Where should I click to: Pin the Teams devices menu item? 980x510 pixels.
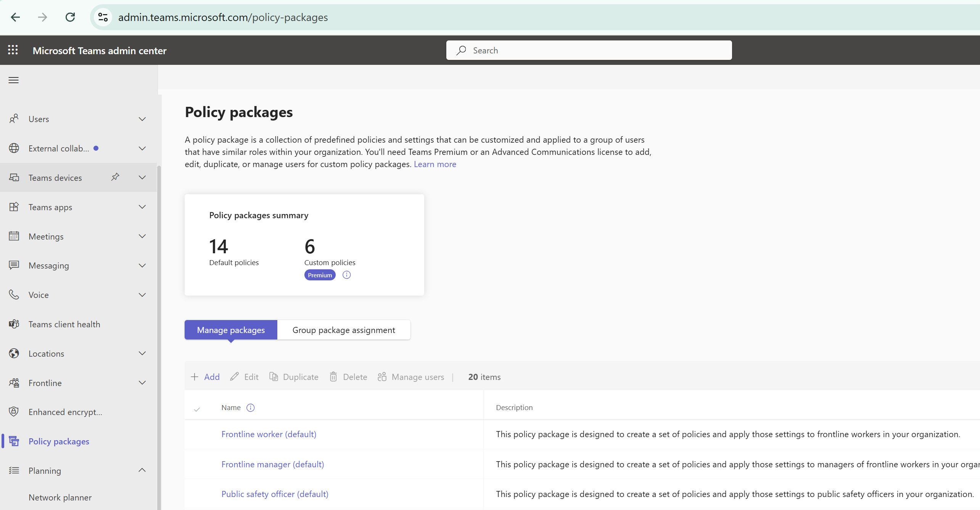click(x=115, y=177)
